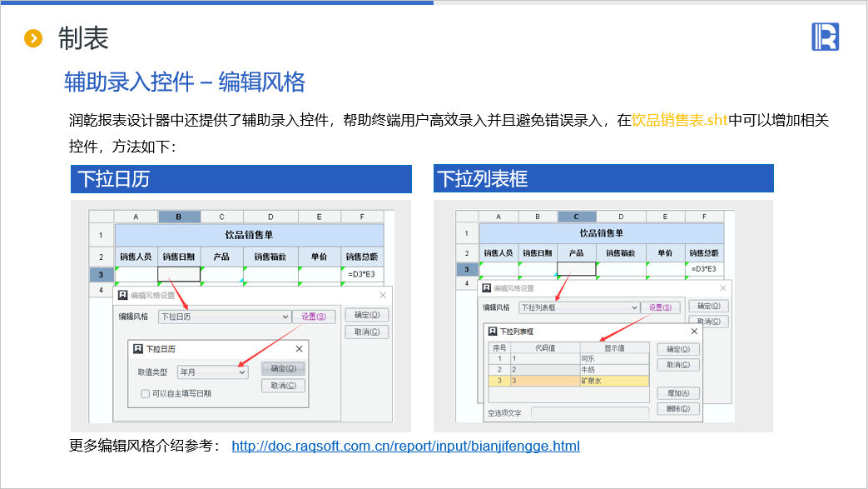
Task: Click the 下拉日历 blue section header
Action: [241, 179]
